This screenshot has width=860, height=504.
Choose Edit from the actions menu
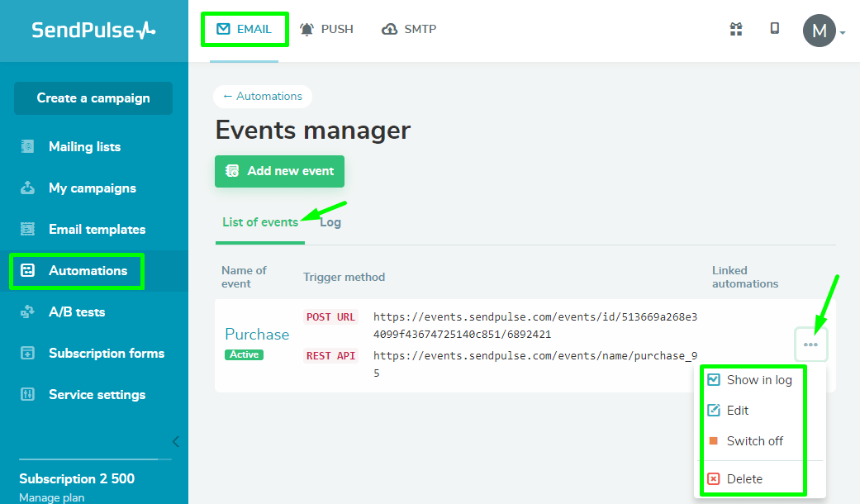pos(729,410)
